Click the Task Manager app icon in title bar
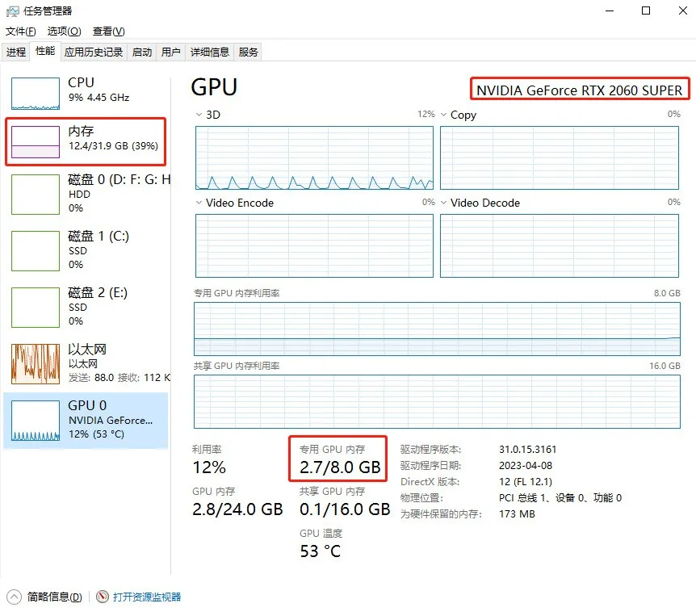 tap(14, 10)
